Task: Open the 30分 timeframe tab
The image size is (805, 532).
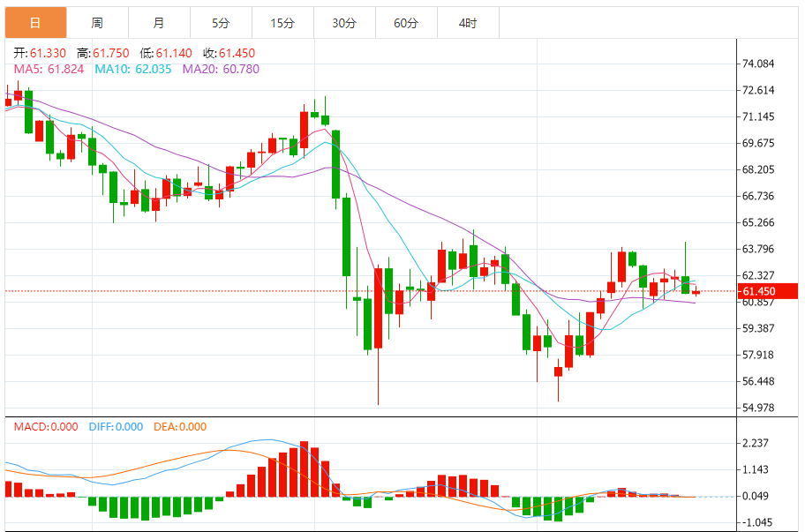Action: pos(344,23)
